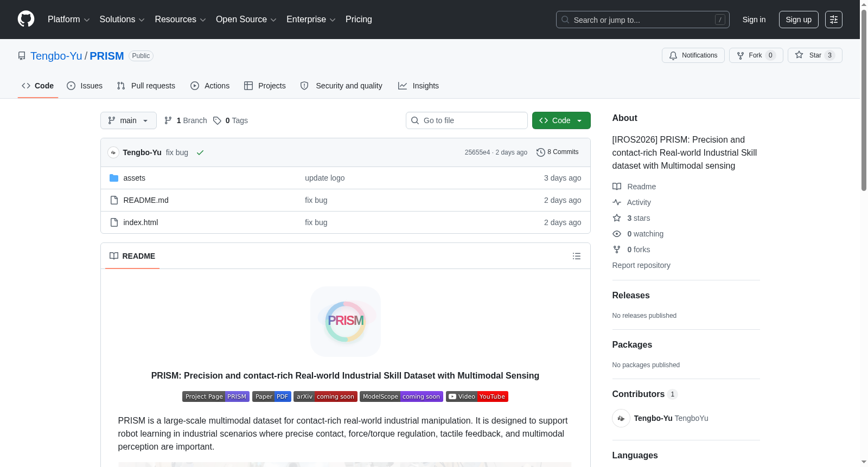Switch to the Issues tab
Image resolution: width=868 pixels, height=467 pixels.
pos(85,86)
